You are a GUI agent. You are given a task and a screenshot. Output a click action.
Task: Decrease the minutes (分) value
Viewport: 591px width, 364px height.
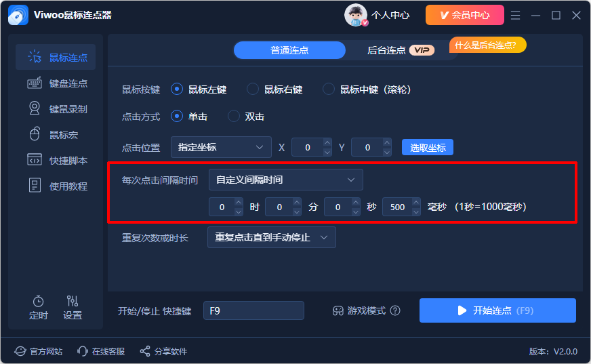(297, 211)
